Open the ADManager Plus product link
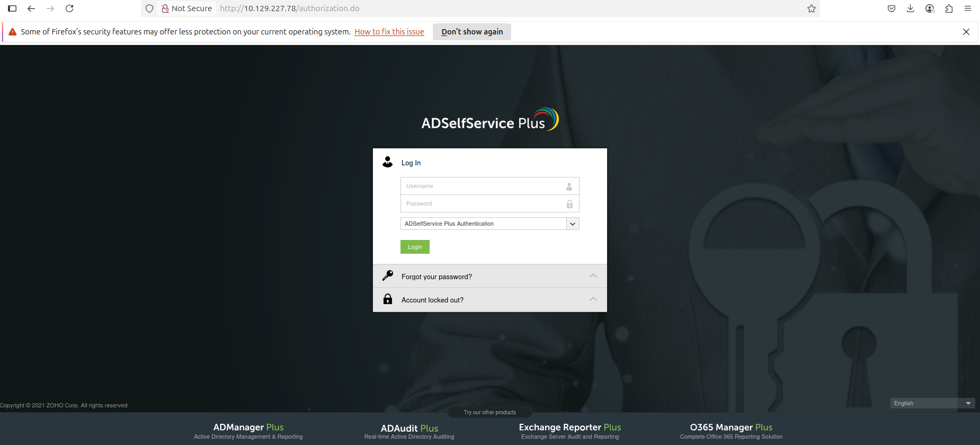 (248, 431)
